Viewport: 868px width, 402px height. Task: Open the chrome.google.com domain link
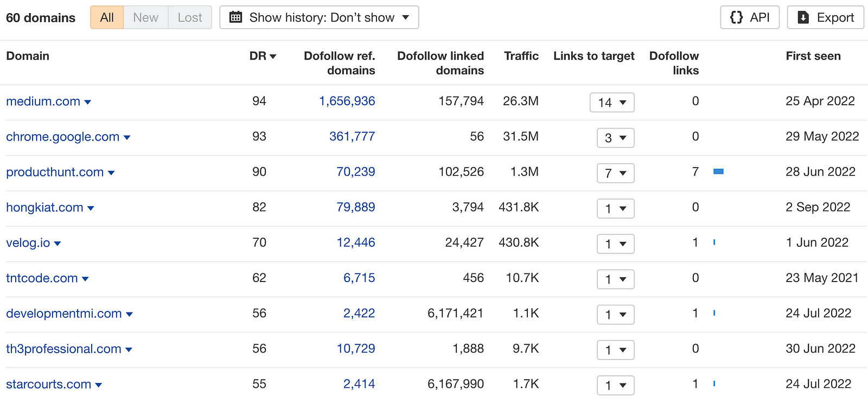click(x=62, y=137)
